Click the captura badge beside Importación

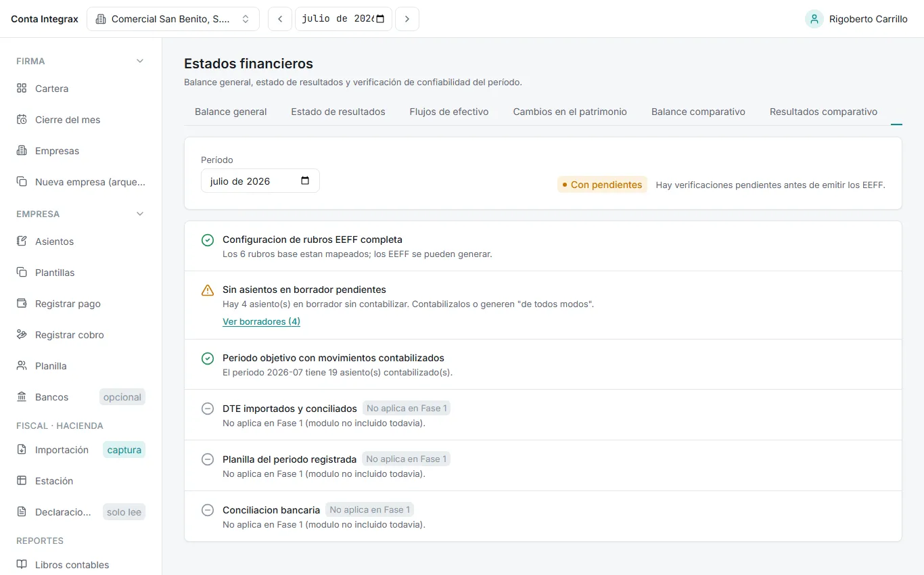(x=124, y=450)
